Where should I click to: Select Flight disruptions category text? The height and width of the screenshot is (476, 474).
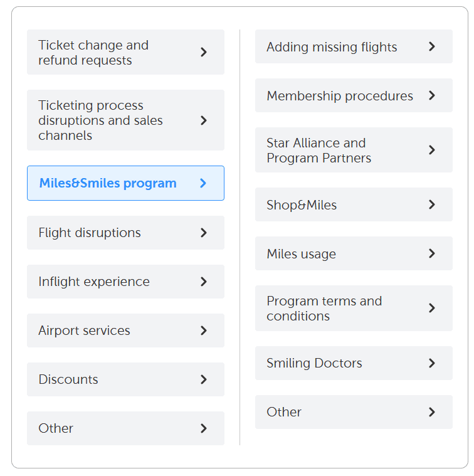pyautogui.click(x=90, y=233)
